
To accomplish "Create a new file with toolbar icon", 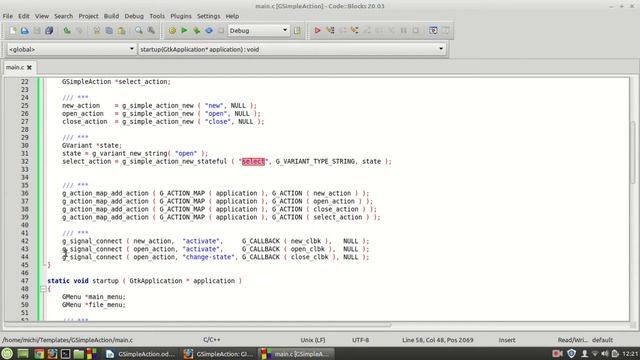I will (13, 31).
